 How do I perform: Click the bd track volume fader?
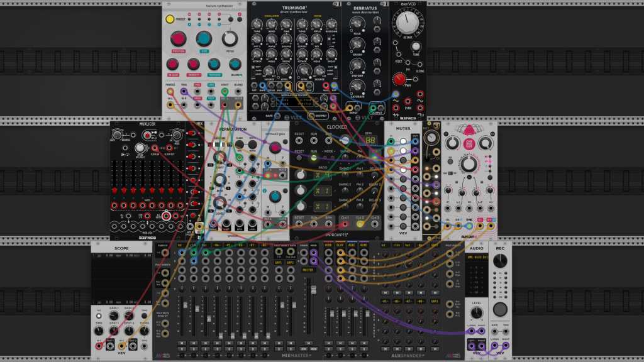click(x=186, y=305)
